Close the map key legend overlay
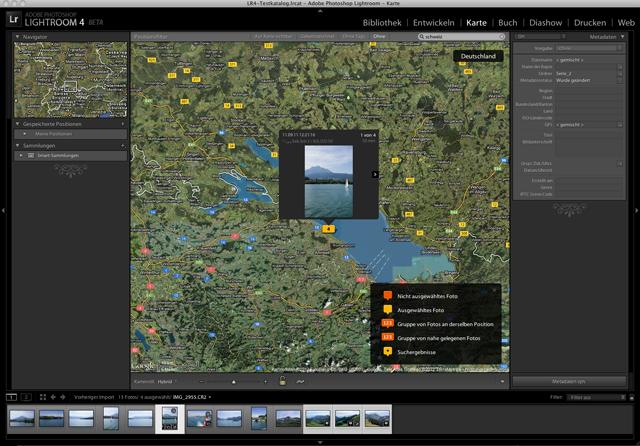This screenshot has width=640, height=446. pyautogui.click(x=495, y=290)
